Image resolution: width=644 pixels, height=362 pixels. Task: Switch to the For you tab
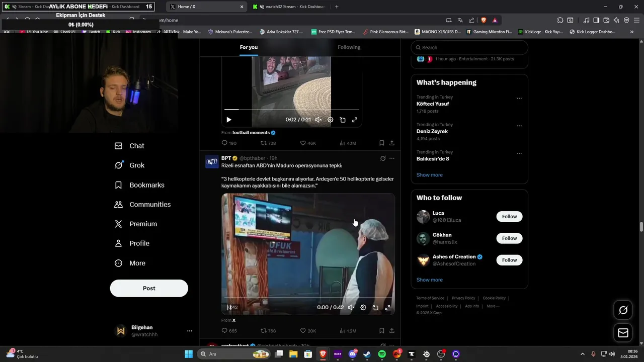pos(249,47)
